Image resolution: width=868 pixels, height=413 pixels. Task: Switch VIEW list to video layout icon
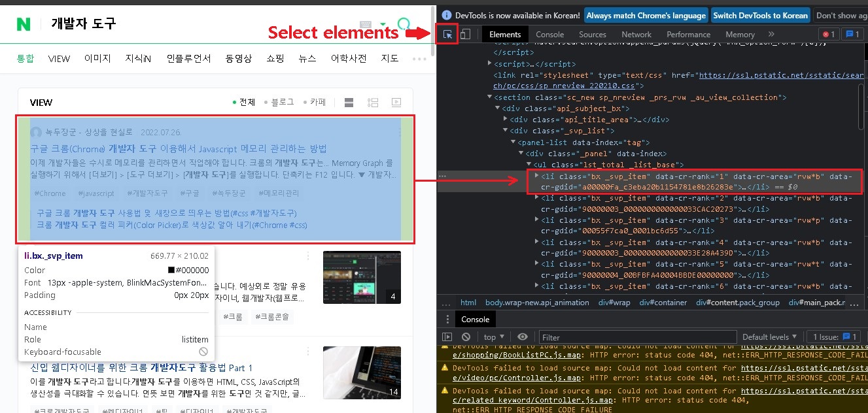coord(396,103)
